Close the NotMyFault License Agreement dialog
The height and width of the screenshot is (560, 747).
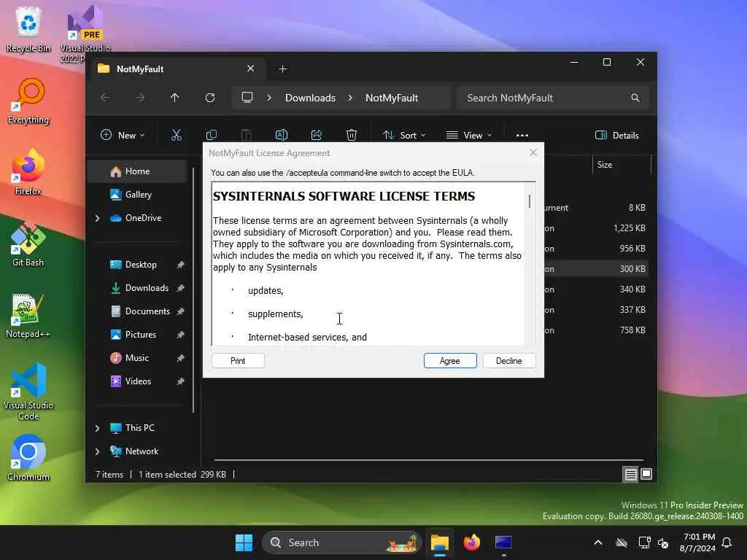click(533, 152)
